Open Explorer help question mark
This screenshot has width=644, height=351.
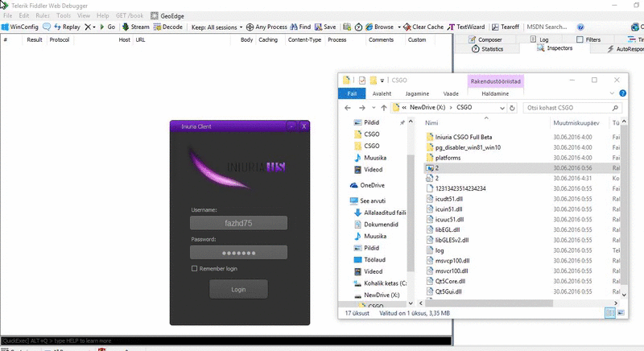pyautogui.click(x=622, y=93)
